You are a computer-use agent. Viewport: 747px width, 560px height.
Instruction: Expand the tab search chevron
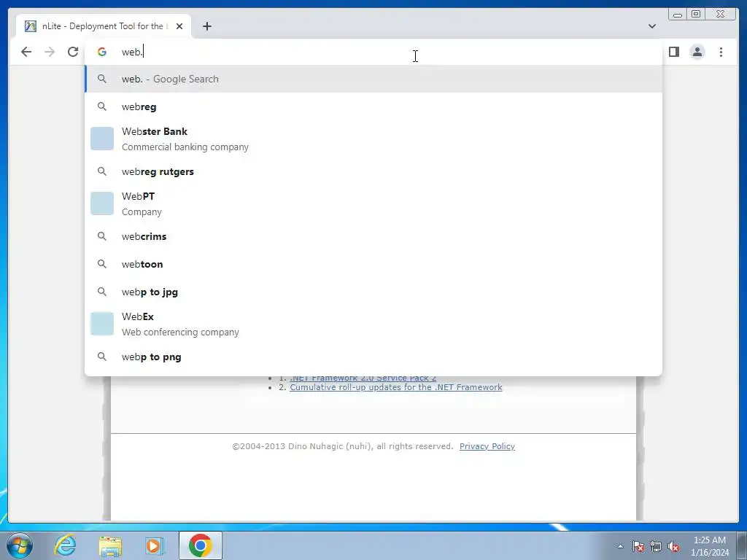point(651,26)
